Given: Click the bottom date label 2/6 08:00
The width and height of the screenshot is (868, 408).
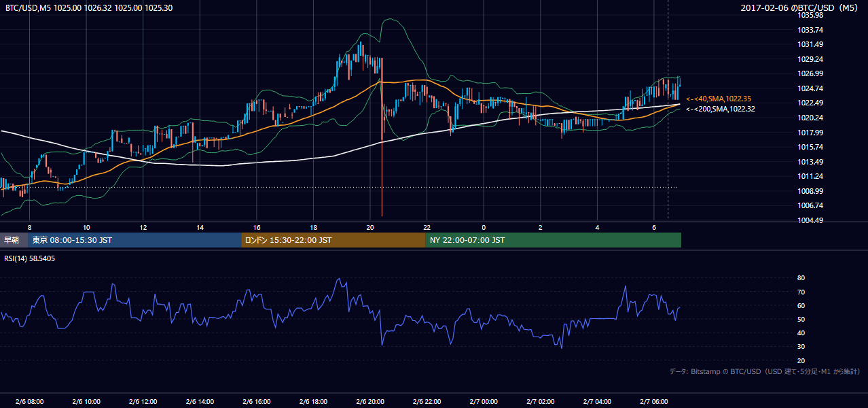Looking at the screenshot, I should (29, 401).
